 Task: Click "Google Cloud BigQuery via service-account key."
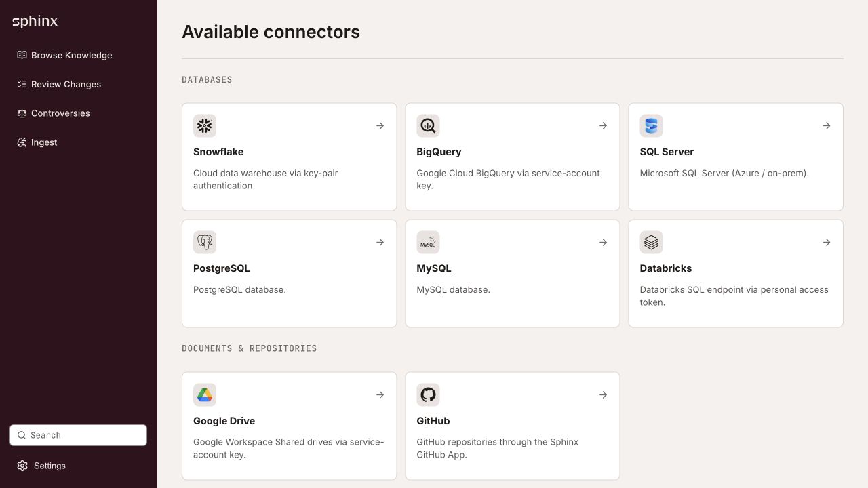[508, 180]
